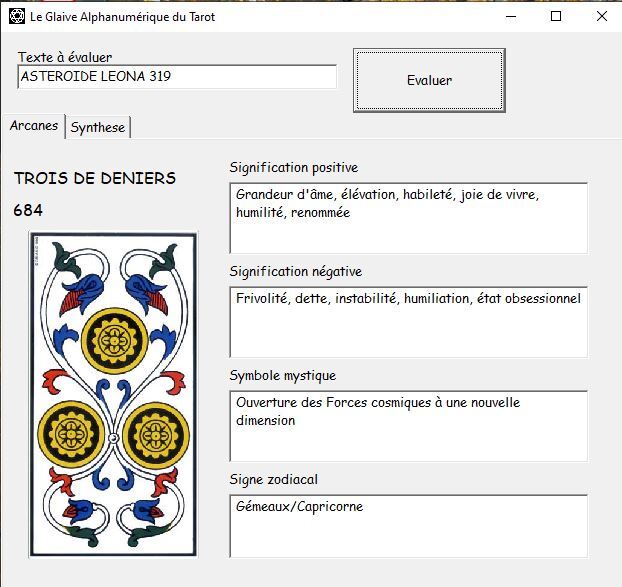
Task: Click inside the Signification négative text box
Action: (x=409, y=322)
